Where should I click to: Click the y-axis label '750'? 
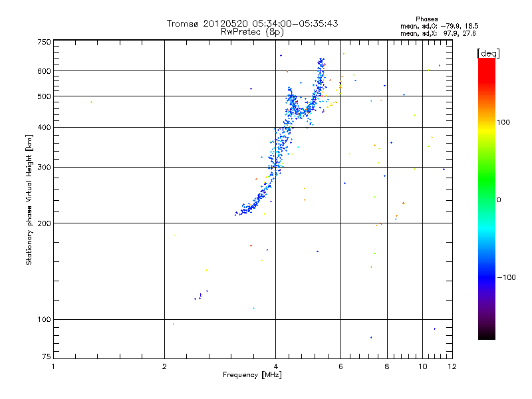44,42
